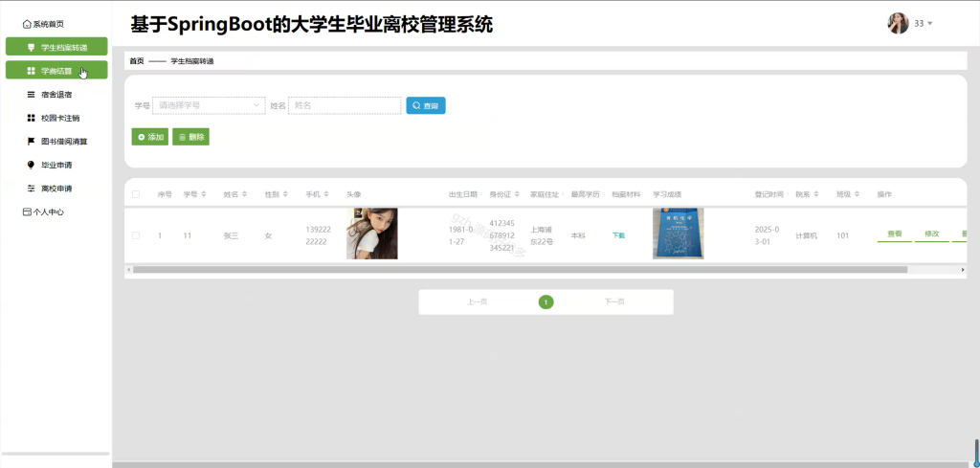Open 宿舍退宿 menu item
This screenshot has height=468, width=980.
tap(56, 95)
